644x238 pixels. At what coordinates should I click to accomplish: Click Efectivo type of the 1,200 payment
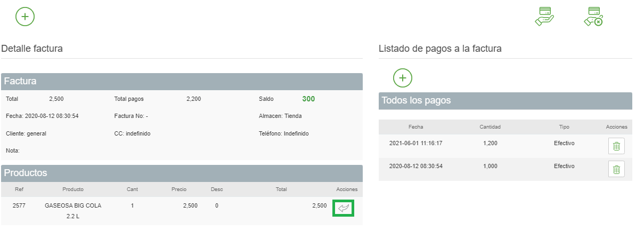564,143
